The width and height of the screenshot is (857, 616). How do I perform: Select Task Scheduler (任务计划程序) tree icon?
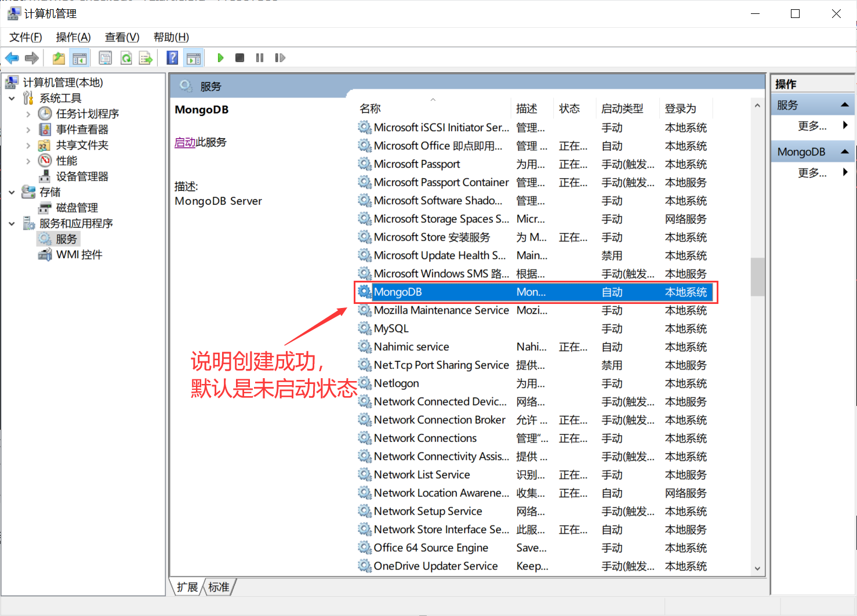45,114
